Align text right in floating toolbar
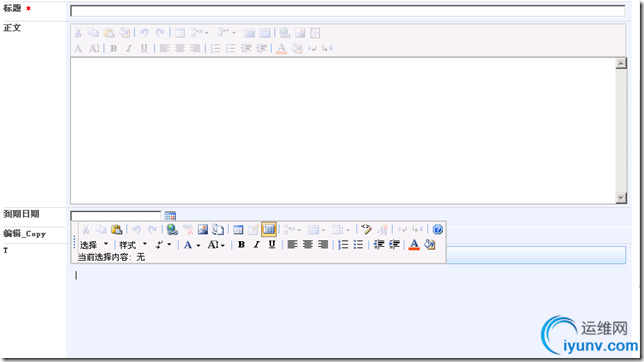This screenshot has width=644, height=362. click(x=323, y=244)
